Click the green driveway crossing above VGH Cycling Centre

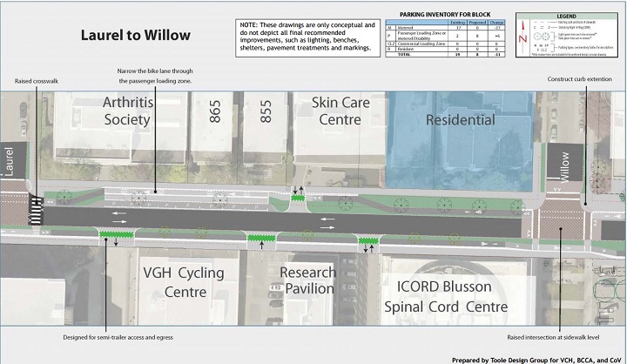click(114, 234)
